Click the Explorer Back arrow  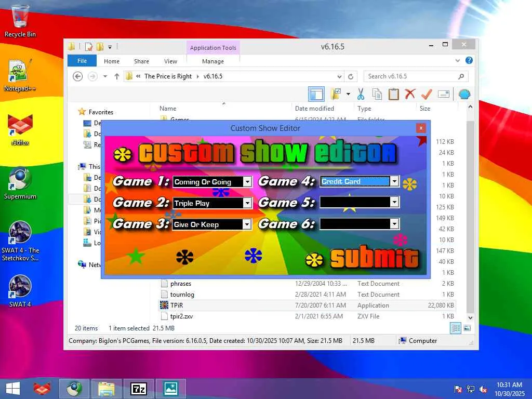78,76
